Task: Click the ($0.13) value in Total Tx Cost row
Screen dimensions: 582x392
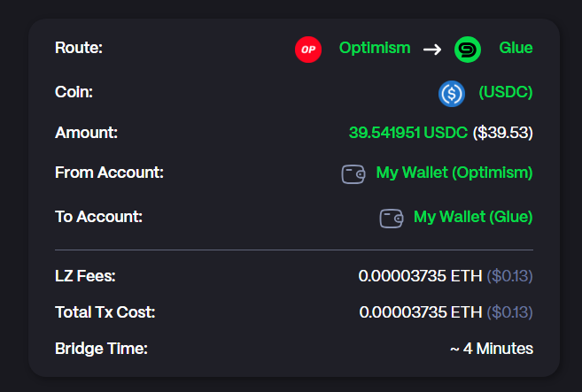Action: point(509,312)
